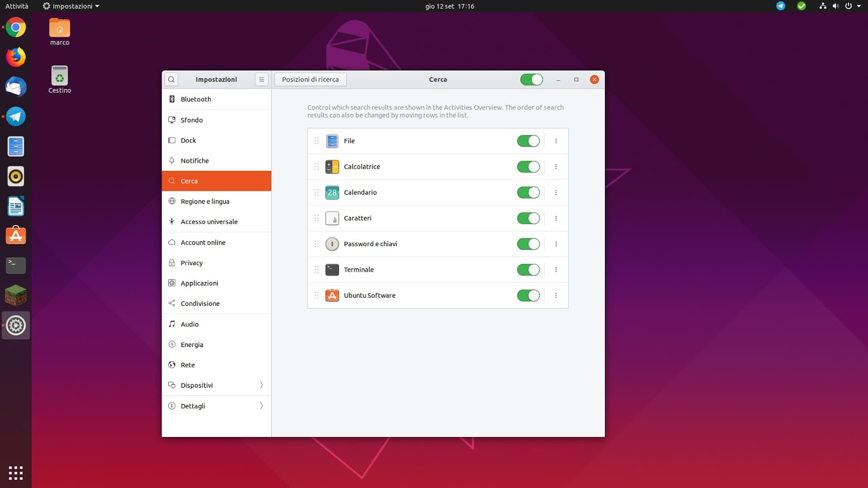Viewport: 868px width, 488px height.
Task: Click the Calcolatrice app icon
Action: (332, 167)
